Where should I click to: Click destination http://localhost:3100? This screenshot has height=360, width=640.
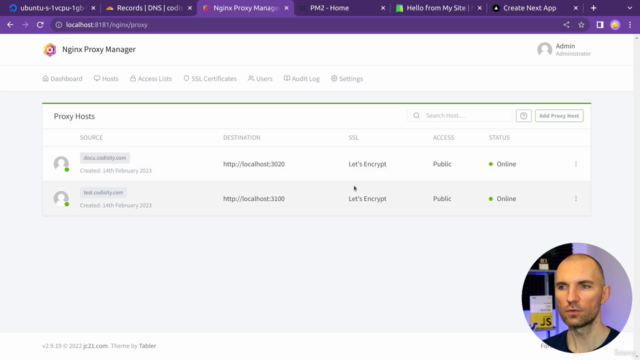tap(254, 199)
